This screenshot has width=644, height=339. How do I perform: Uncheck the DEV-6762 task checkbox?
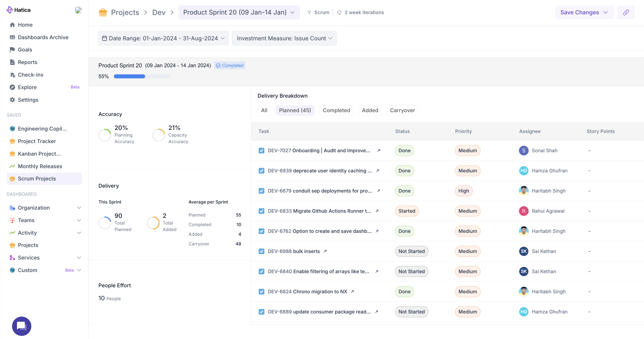[x=261, y=231]
